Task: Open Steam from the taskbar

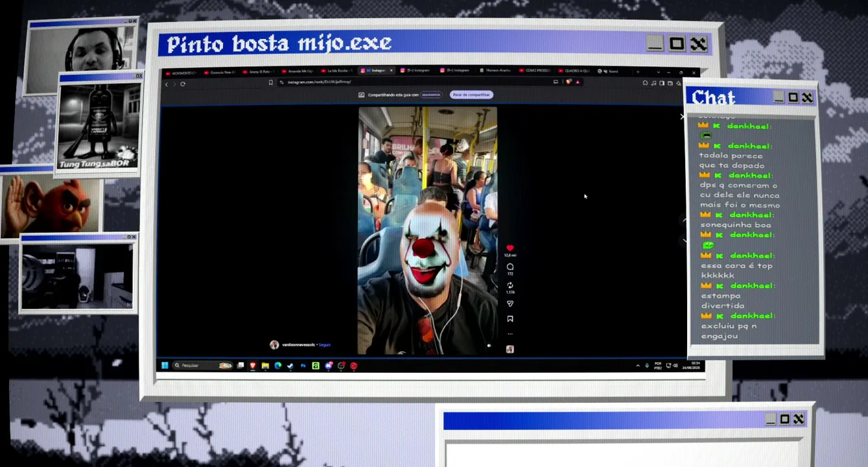Action: (x=290, y=366)
